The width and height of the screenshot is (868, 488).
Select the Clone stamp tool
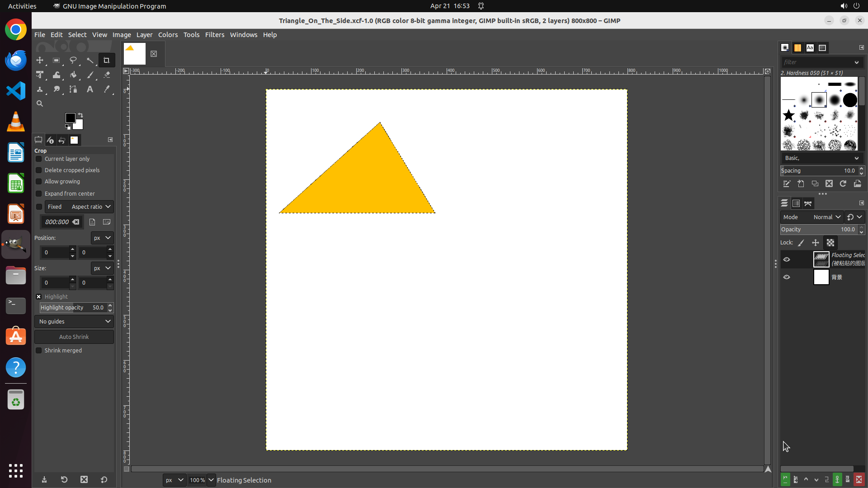[x=40, y=89]
